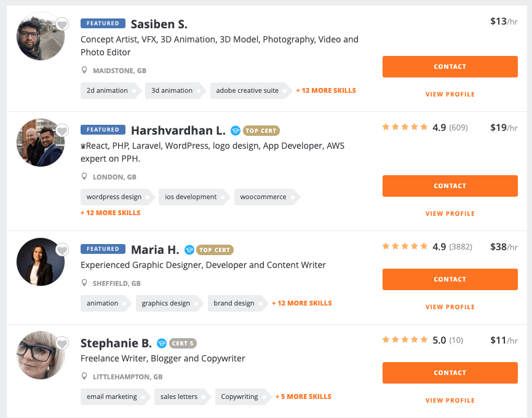Click the star rating for Maria H.
This screenshot has height=418, width=532.
click(405, 246)
